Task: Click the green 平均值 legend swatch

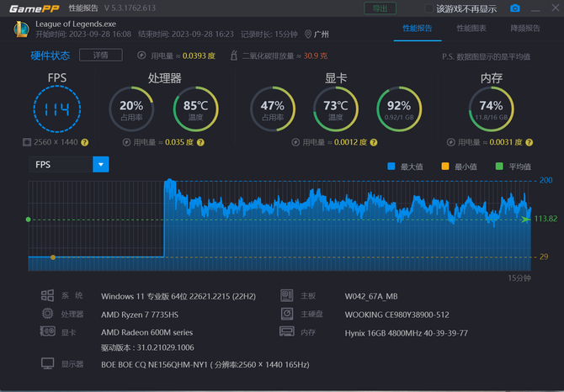Action: coord(499,166)
